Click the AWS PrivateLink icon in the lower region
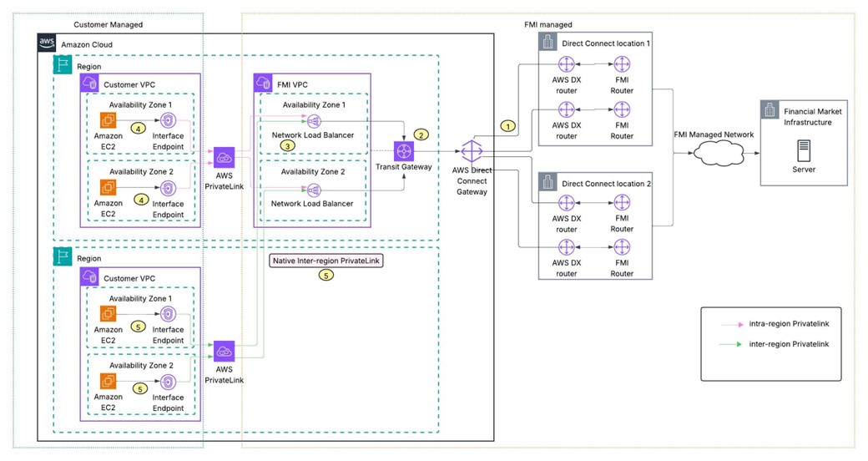Viewport: 868px width, 461px height. point(224,352)
